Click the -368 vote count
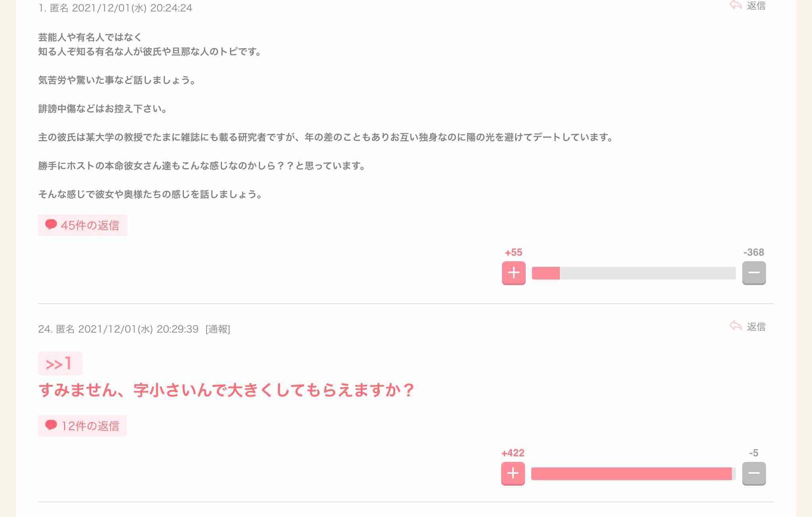 [x=753, y=252]
